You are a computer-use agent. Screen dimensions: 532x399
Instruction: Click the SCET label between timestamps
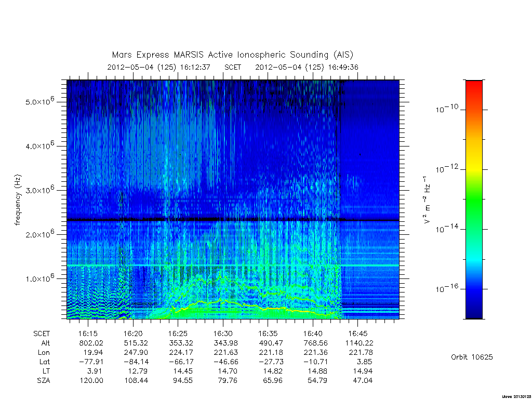coord(233,67)
